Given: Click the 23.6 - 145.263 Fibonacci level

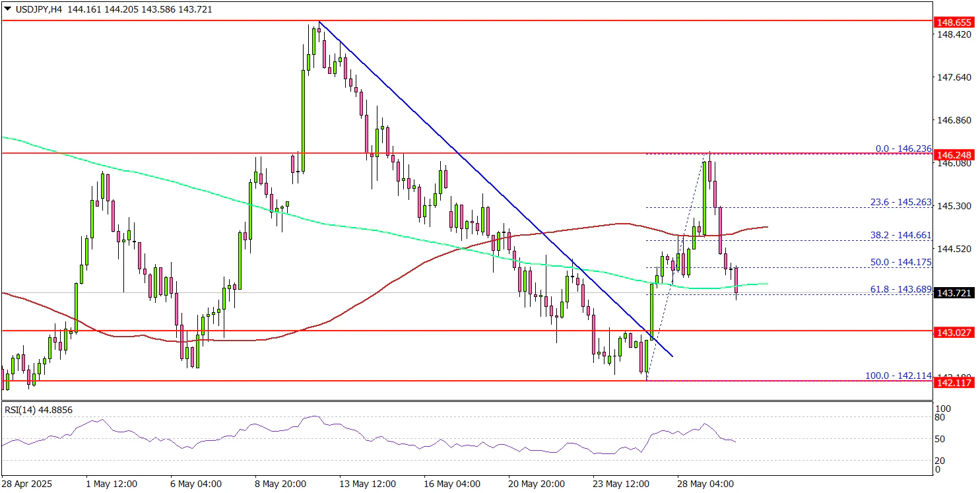Looking at the screenshot, I should click(900, 203).
